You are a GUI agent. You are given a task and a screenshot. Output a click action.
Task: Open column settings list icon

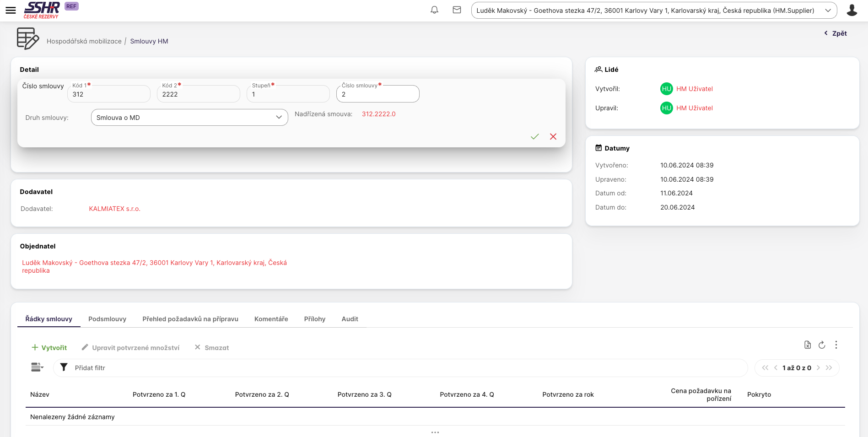pyautogui.click(x=37, y=367)
